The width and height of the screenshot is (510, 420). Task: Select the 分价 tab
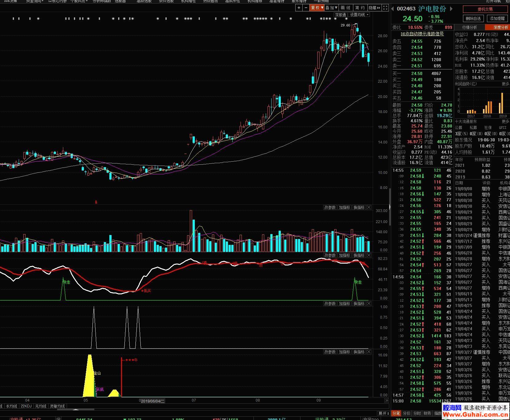pos(407,414)
